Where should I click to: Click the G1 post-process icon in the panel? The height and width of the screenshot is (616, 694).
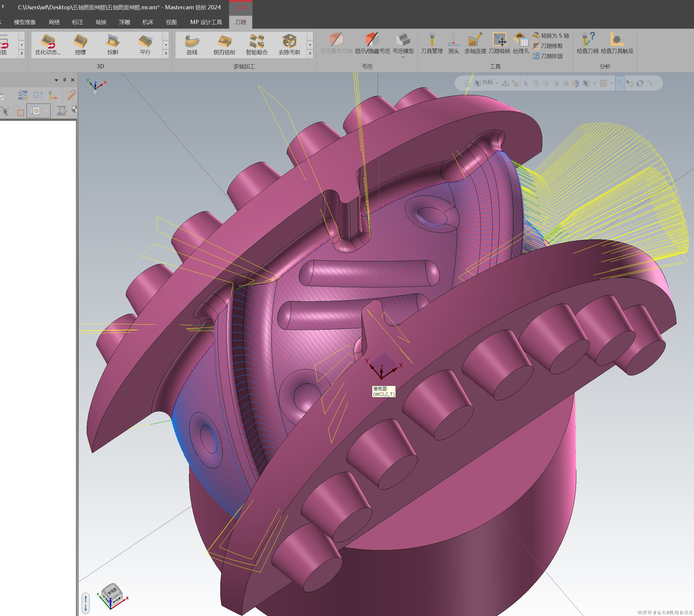pyautogui.click(x=38, y=95)
